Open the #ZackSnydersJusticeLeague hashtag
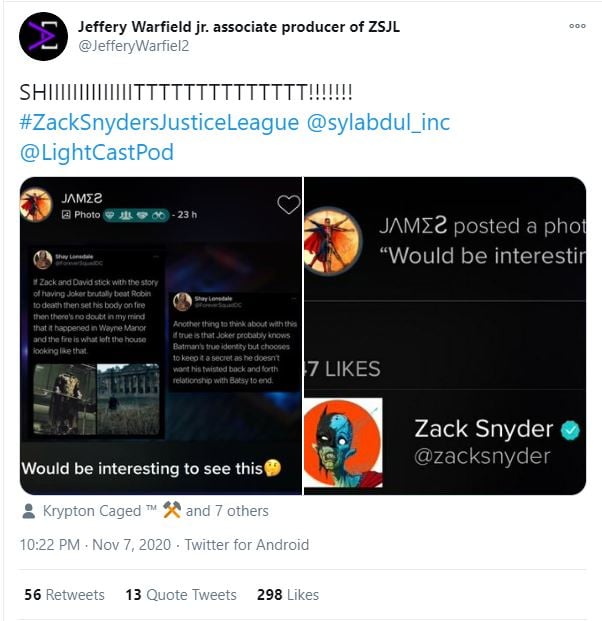 159,122
